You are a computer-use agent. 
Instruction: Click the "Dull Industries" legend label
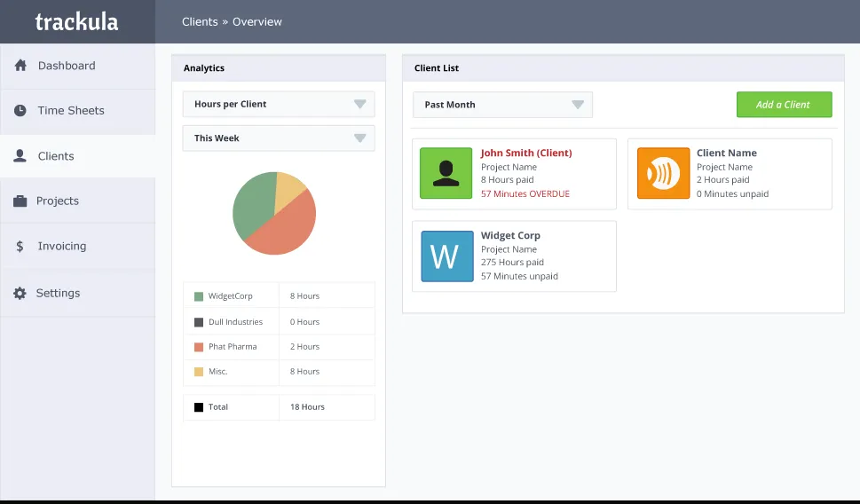[x=235, y=322]
